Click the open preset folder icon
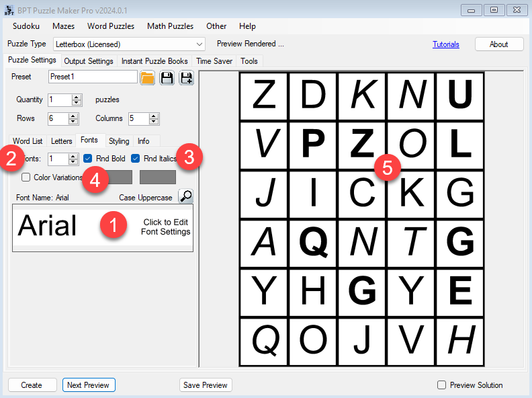This screenshot has width=532, height=398. click(x=148, y=78)
